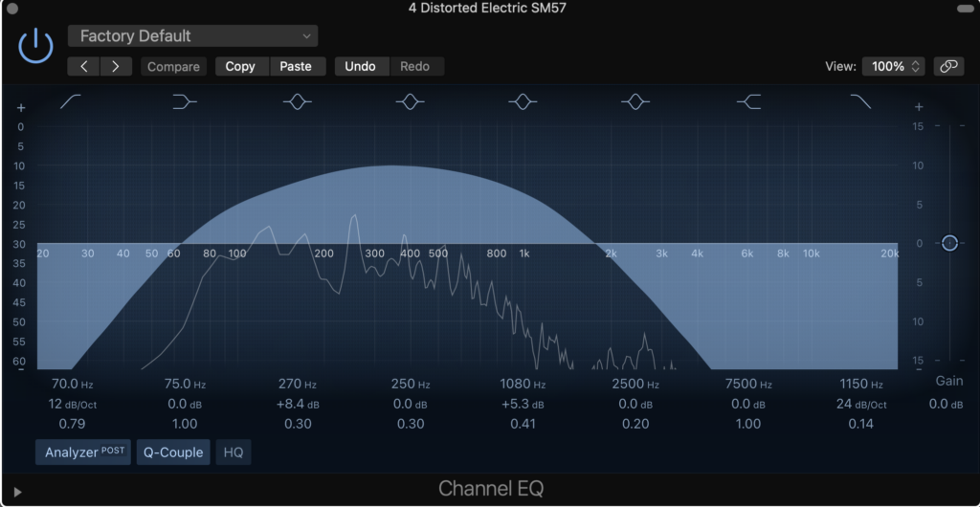Select the 0.20 Q value

635,424
